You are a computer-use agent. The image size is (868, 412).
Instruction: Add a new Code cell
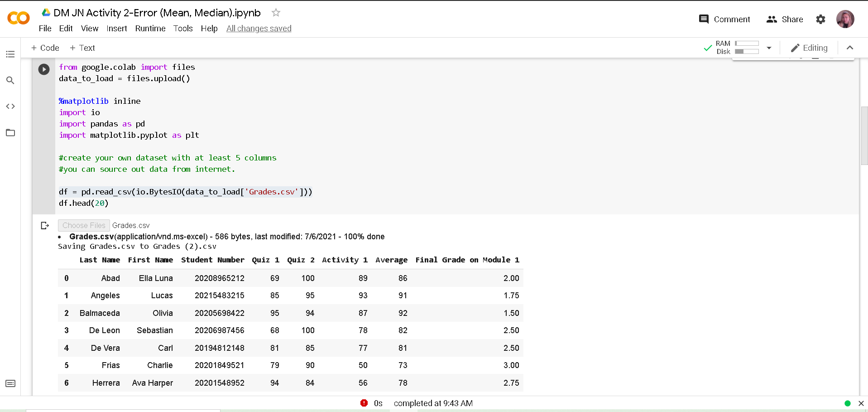pyautogui.click(x=45, y=48)
